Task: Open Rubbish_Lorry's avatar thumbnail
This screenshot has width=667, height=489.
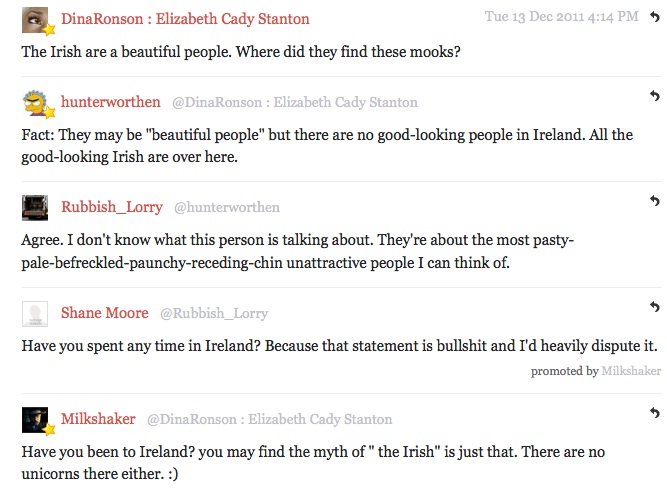Action: click(34, 208)
